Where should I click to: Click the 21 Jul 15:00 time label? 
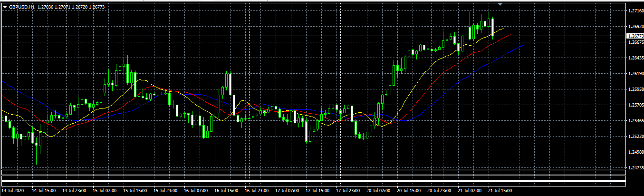tap(500, 191)
